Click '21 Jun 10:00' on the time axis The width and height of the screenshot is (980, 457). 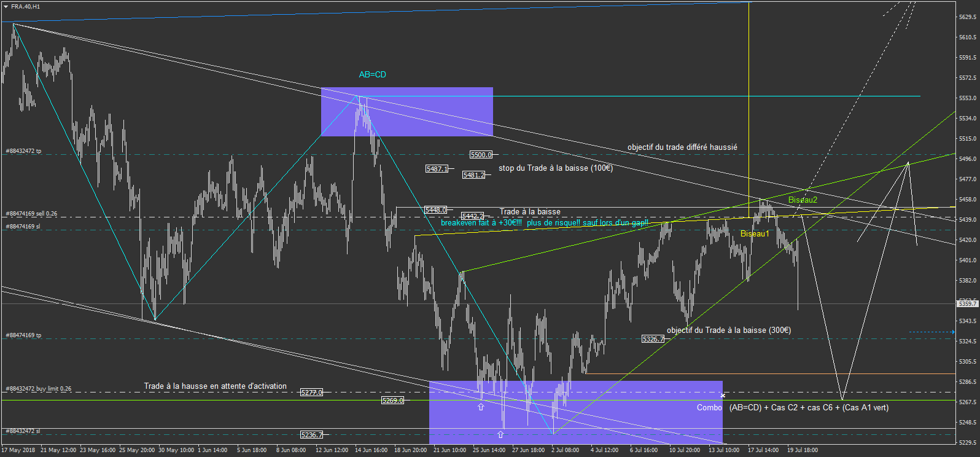click(449, 450)
